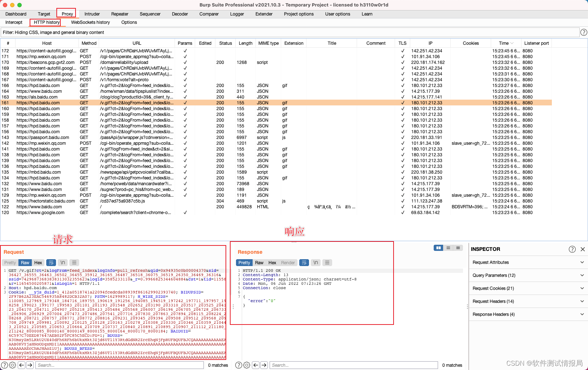Sort history by Host column
The image size is (588, 370).
(x=47, y=43)
